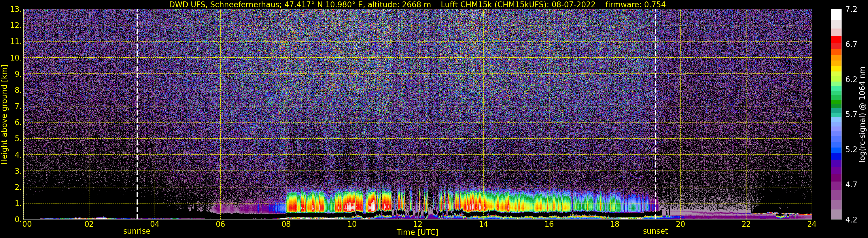Click the red segment of the colorbar

[836, 40]
